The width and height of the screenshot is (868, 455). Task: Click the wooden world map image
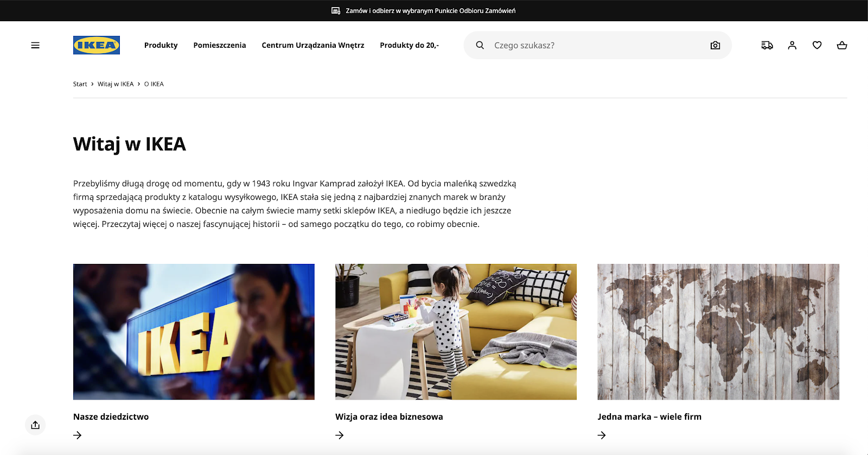(x=718, y=332)
